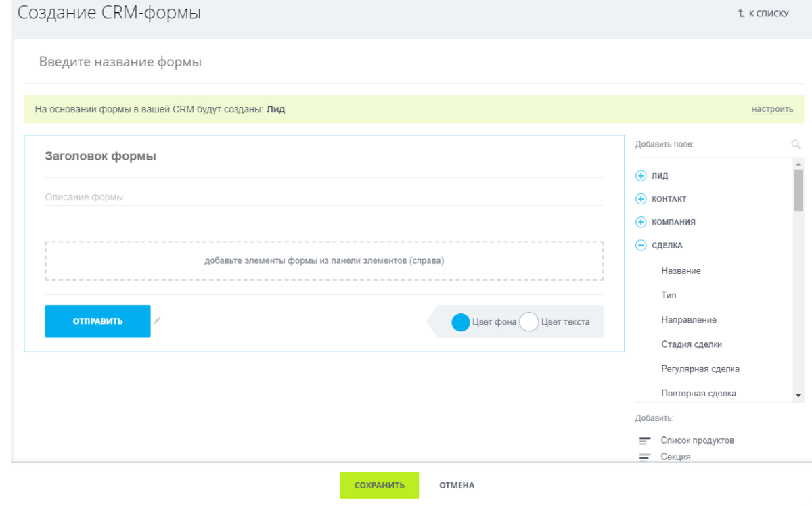Click the field list scroll-up arrow

click(798, 164)
